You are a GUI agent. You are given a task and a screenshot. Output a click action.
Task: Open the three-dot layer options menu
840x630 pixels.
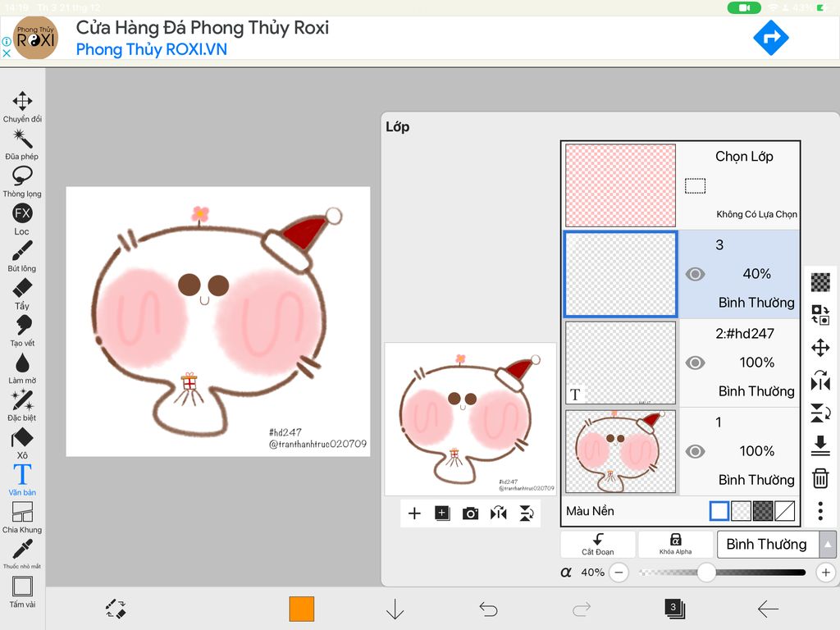[820, 511]
